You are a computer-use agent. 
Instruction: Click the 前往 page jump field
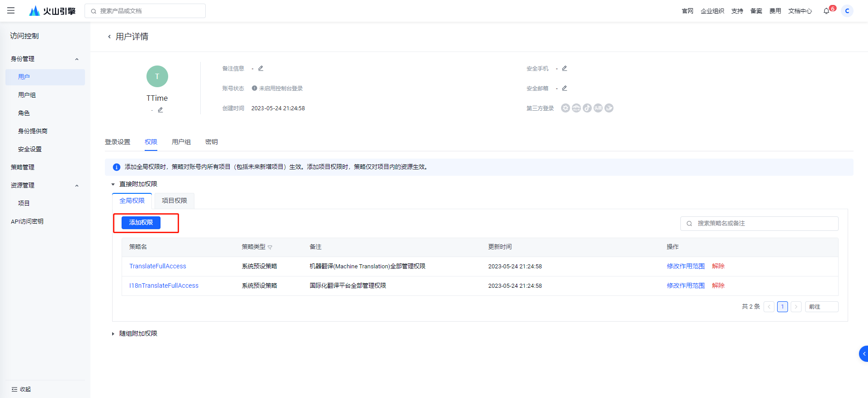tap(822, 307)
